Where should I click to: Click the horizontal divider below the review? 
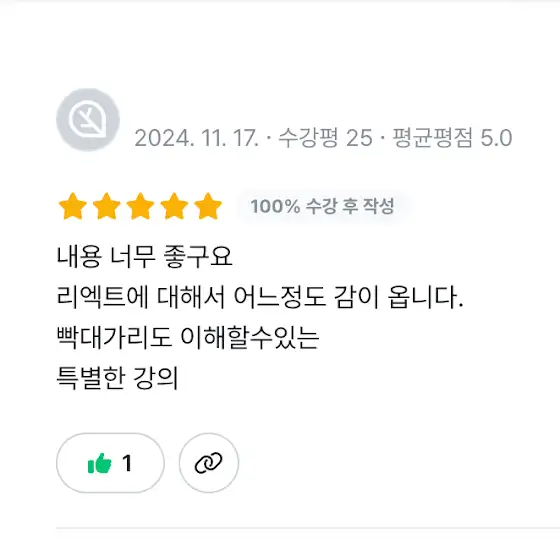coord(308,528)
